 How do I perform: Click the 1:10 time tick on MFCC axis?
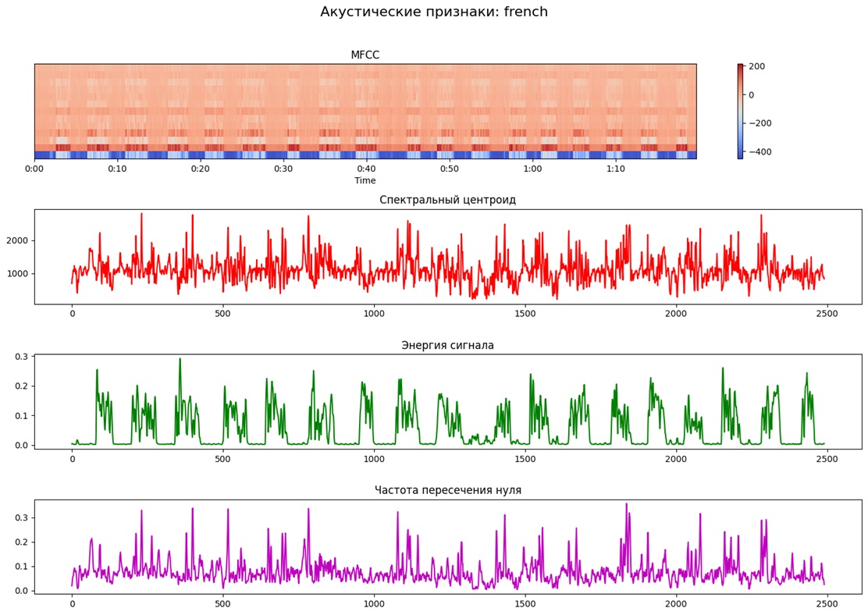(615, 169)
